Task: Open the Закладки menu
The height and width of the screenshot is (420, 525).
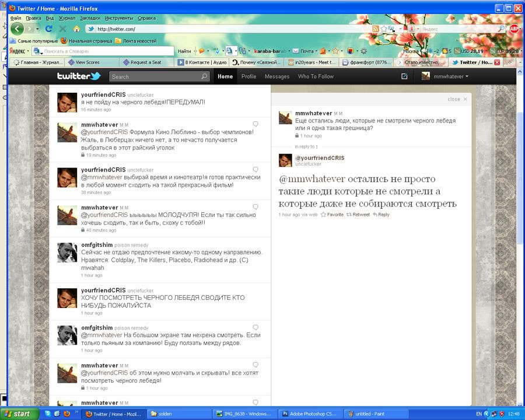Action: (90, 18)
